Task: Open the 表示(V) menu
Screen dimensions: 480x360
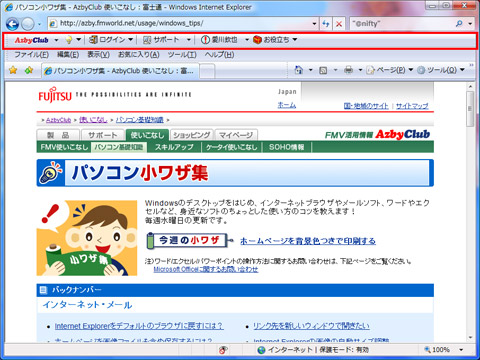Action: (98, 55)
